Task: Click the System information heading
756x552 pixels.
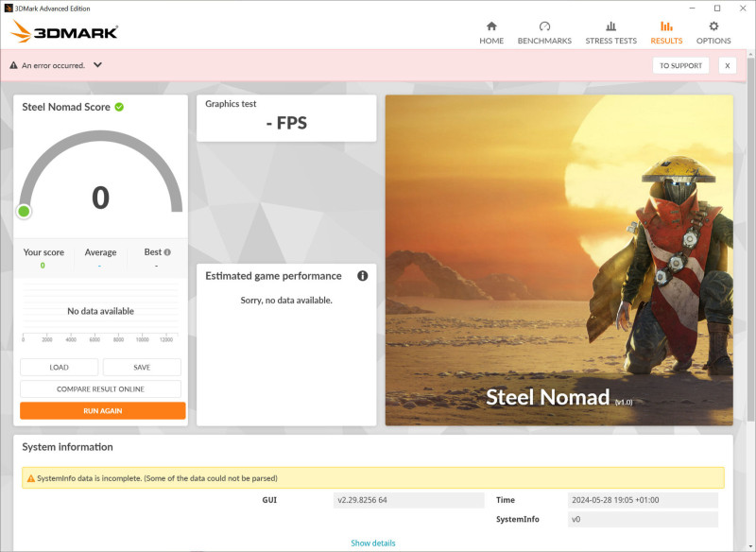Action: tap(67, 447)
